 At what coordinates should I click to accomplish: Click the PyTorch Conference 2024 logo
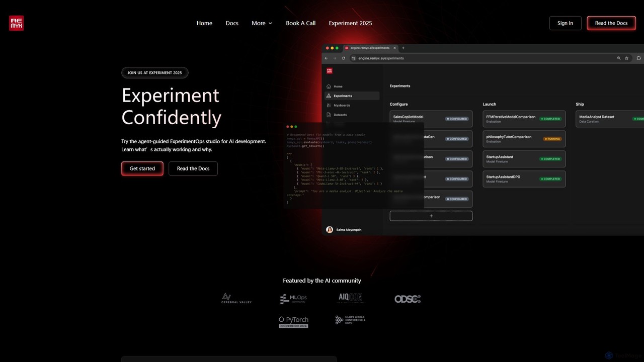[x=293, y=322]
